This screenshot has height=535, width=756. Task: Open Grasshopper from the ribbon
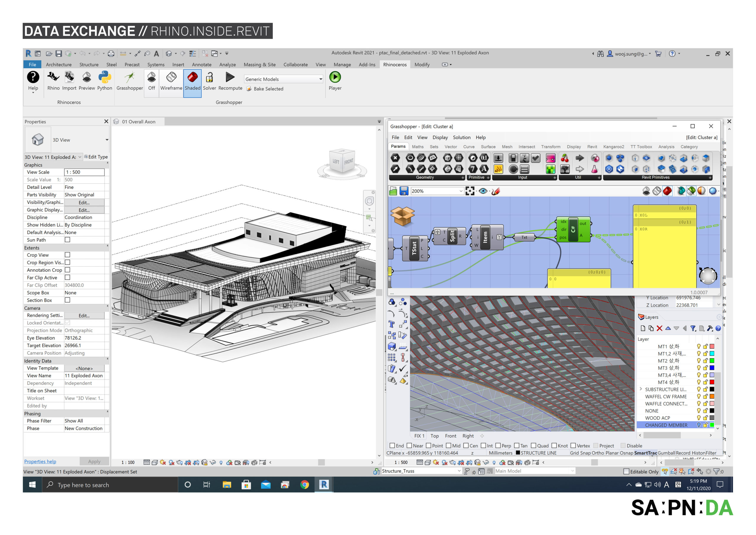tap(130, 81)
